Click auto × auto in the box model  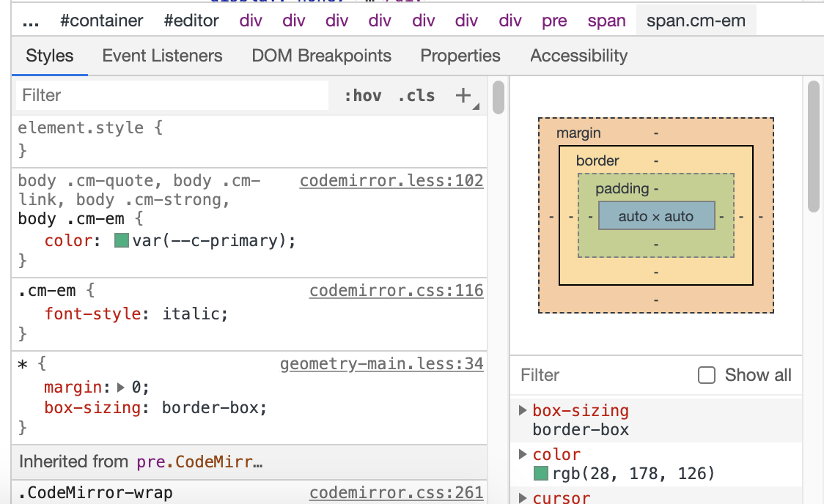[x=656, y=215]
